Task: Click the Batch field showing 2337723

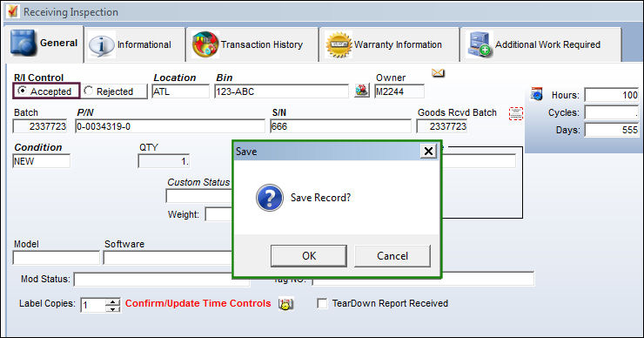Action: 40,126
